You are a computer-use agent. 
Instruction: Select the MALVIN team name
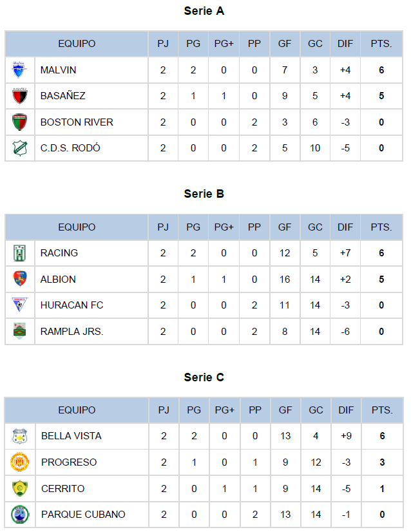[x=58, y=70]
